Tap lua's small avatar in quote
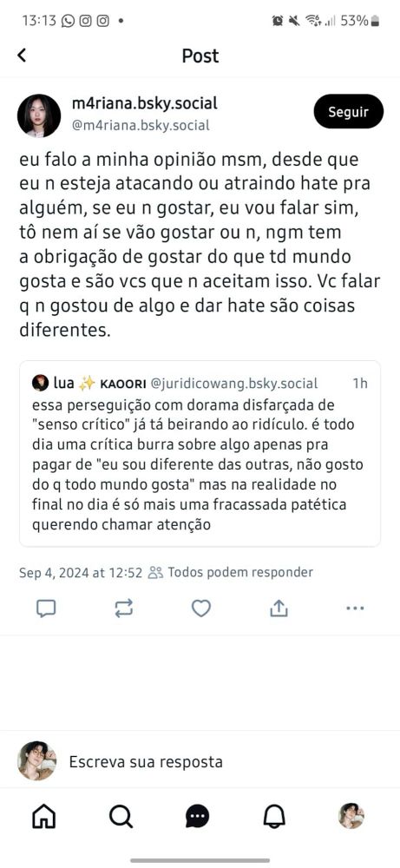Image resolution: width=400 pixels, height=868 pixels. (x=40, y=383)
